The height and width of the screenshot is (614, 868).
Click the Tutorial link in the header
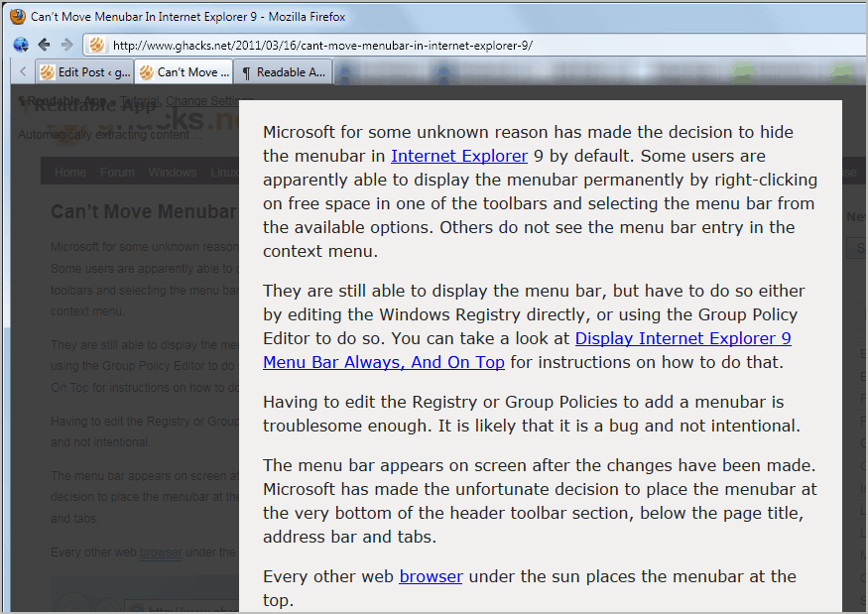pyautogui.click(x=140, y=101)
